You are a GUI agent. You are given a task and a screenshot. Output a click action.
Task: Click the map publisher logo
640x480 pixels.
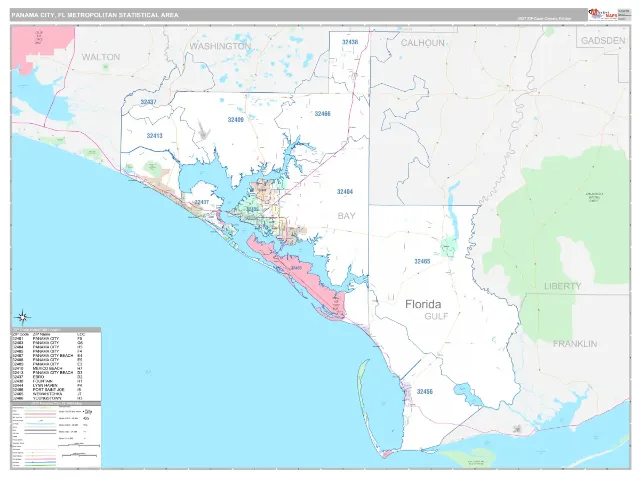pyautogui.click(x=602, y=14)
